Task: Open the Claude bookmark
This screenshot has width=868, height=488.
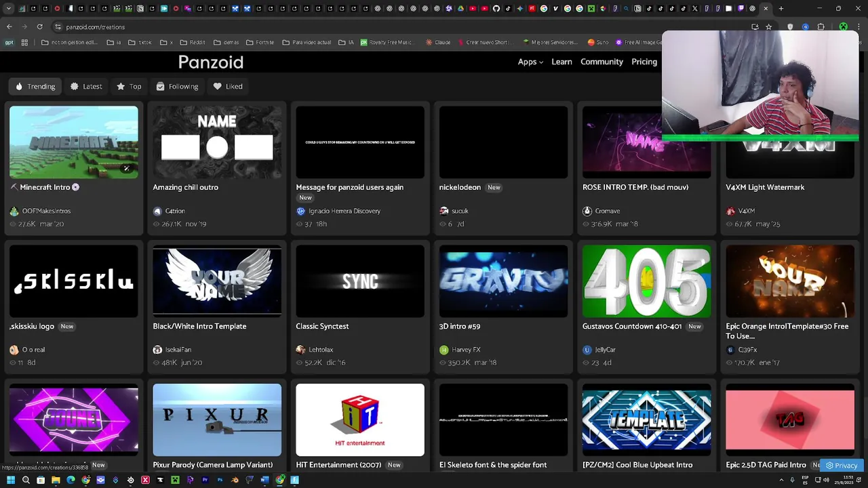Action: click(x=438, y=42)
